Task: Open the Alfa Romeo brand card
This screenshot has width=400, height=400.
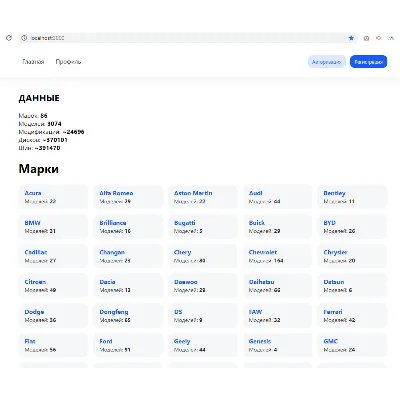Action: click(x=128, y=197)
